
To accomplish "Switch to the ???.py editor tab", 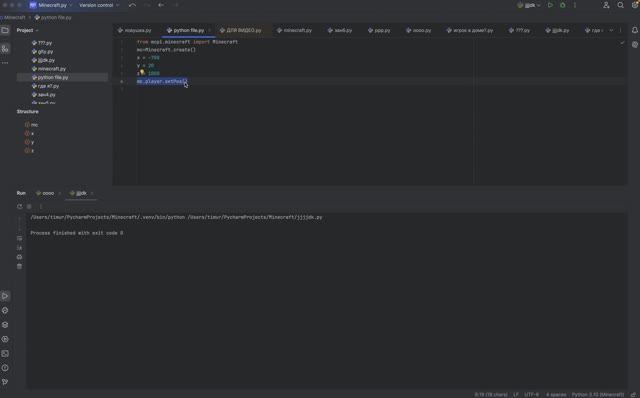I will click(x=520, y=30).
